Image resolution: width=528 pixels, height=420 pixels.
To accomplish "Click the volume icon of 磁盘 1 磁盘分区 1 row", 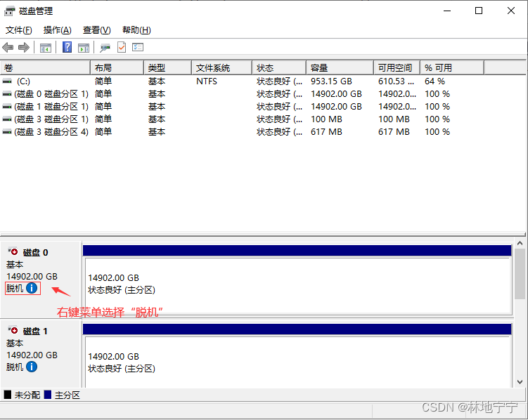I will (7, 107).
